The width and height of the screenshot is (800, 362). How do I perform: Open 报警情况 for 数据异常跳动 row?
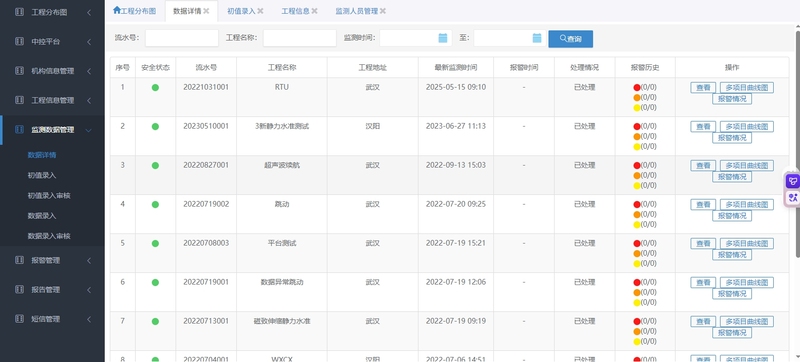pos(732,294)
